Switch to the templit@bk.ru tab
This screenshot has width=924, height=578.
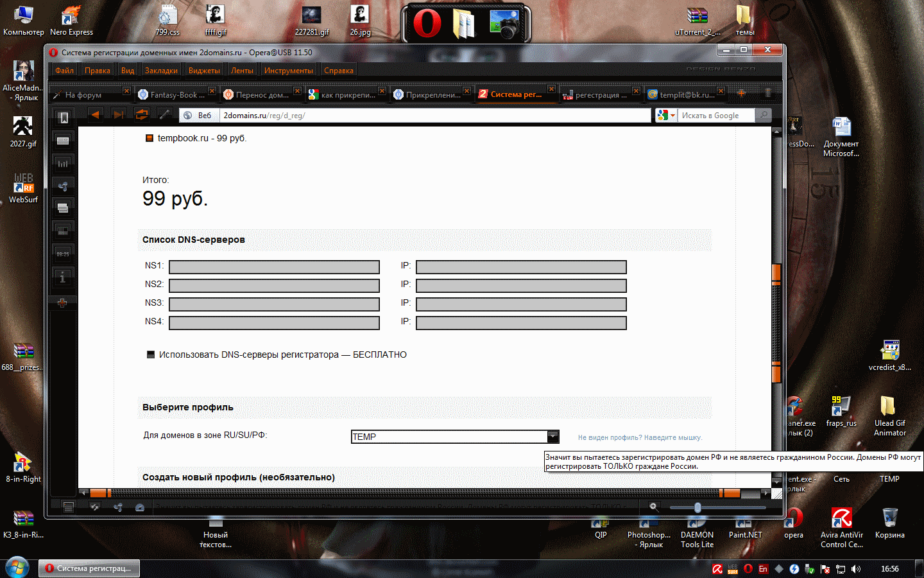click(685, 94)
